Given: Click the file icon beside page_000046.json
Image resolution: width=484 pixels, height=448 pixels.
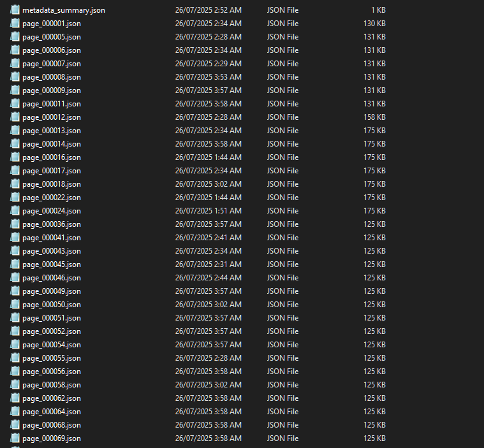Looking at the screenshot, I should coord(15,278).
